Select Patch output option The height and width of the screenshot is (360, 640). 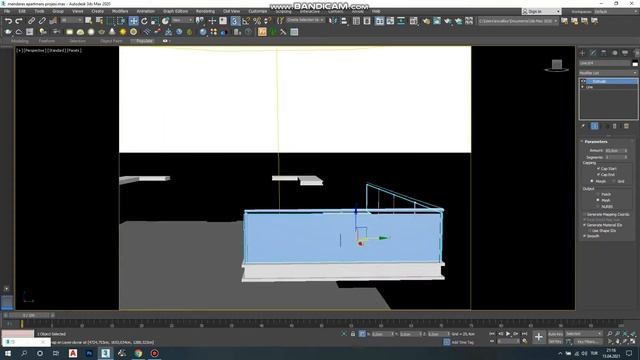[x=598, y=194]
